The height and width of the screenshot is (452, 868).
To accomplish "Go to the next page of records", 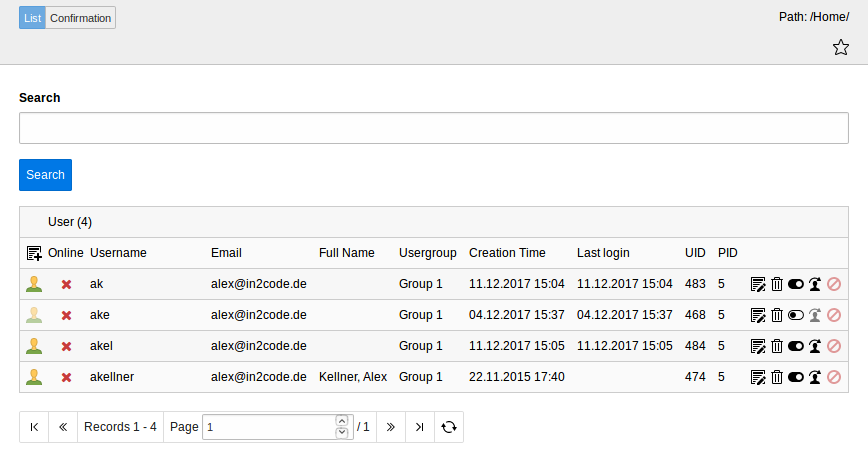I will tap(390, 427).
